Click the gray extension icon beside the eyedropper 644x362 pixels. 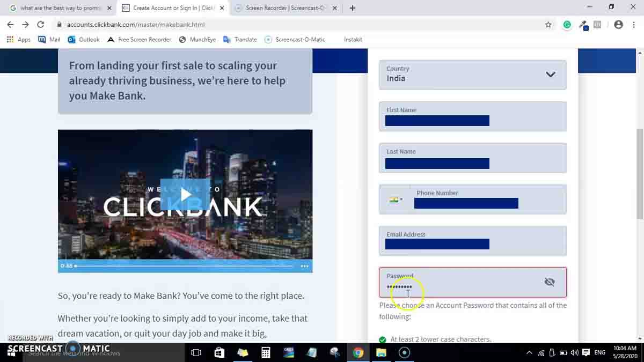[597, 25]
